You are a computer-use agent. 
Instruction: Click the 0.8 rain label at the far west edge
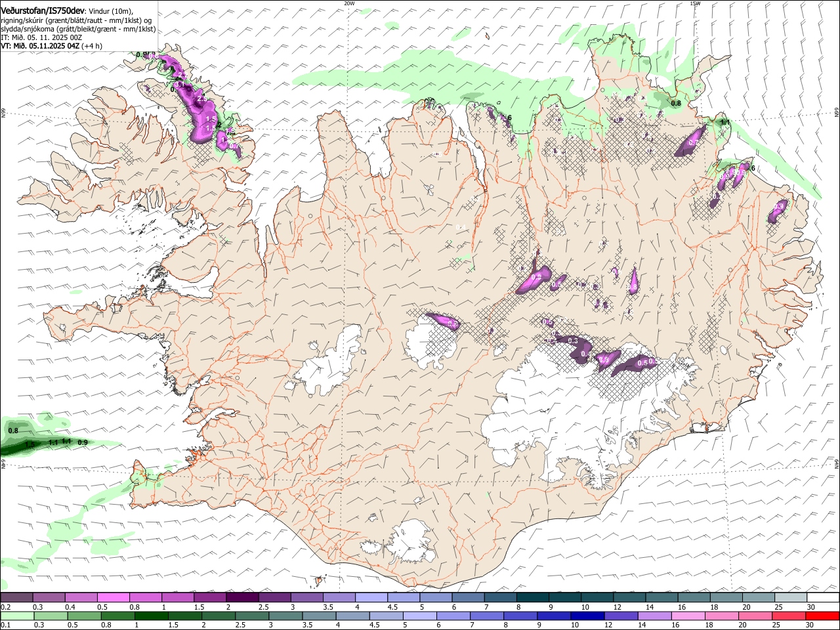click(13, 430)
